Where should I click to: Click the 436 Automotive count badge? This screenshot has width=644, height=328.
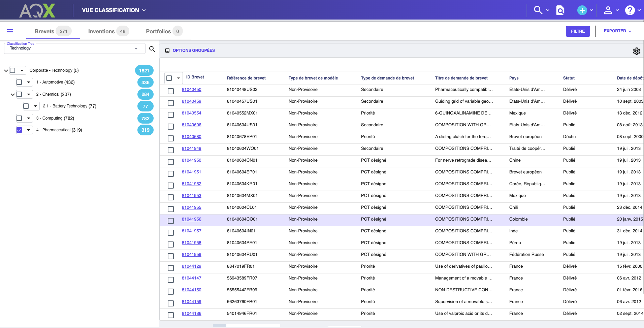pos(146,83)
